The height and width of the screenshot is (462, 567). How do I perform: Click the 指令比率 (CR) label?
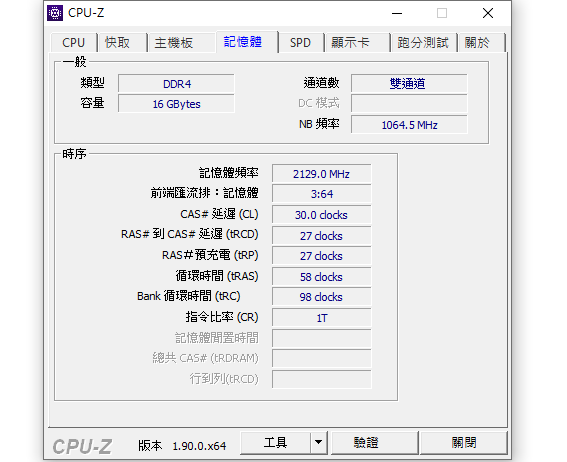click(222, 317)
